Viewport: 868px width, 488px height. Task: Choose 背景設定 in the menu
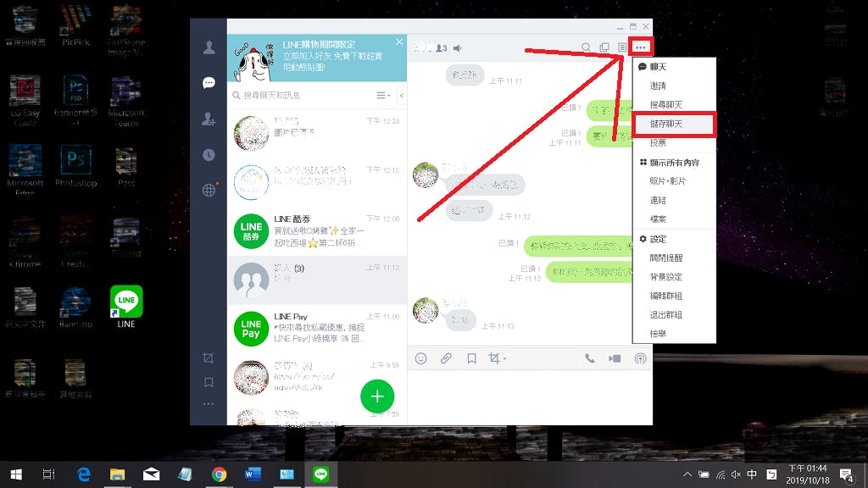click(674, 277)
